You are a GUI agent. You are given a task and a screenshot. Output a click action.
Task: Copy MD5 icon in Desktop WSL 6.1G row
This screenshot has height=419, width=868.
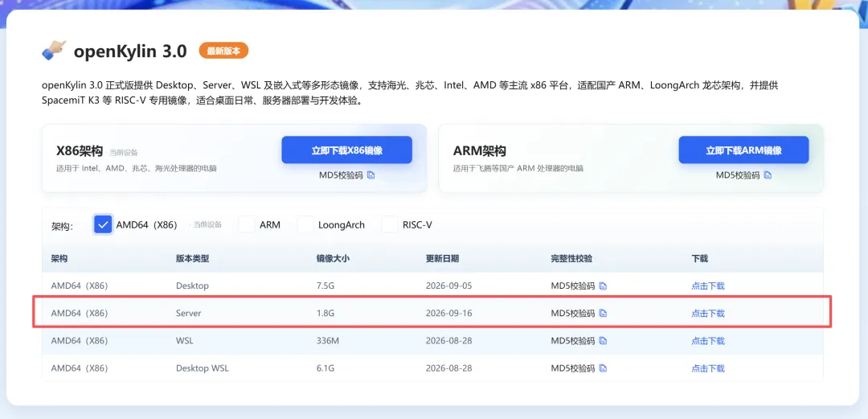604,368
